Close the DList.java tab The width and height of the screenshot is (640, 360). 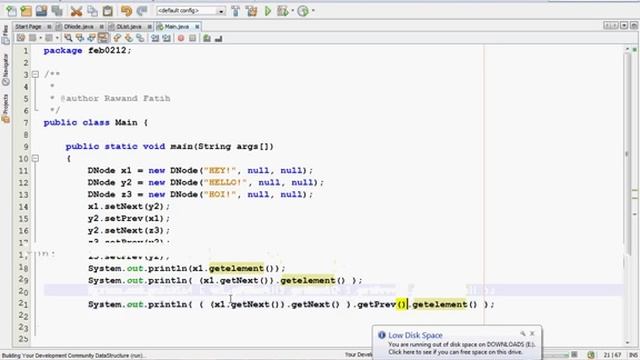tap(150, 27)
